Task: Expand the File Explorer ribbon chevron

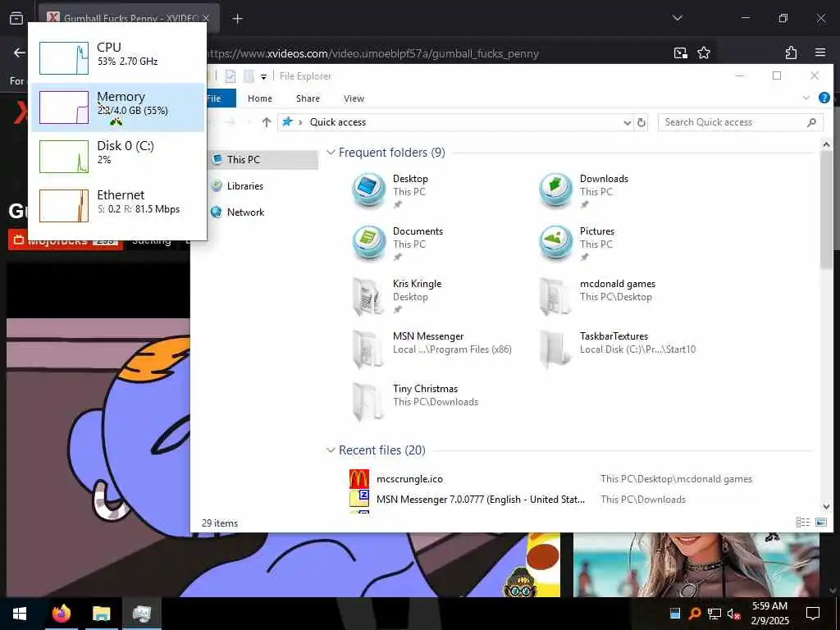Action: tap(806, 98)
